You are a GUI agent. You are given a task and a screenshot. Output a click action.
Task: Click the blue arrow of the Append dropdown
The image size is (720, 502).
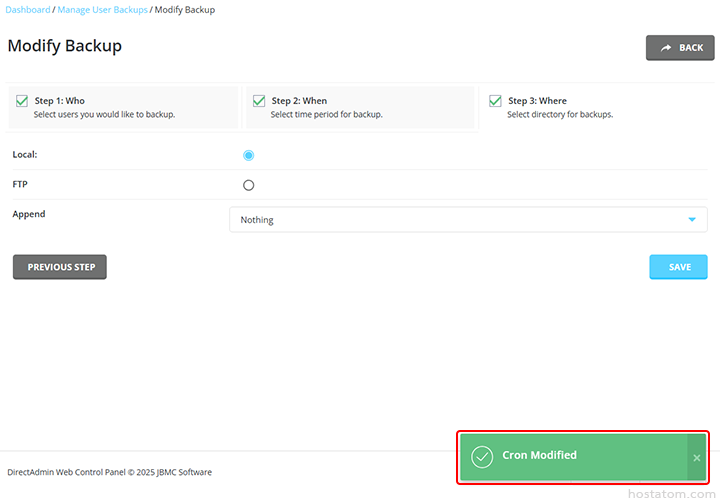click(x=691, y=220)
